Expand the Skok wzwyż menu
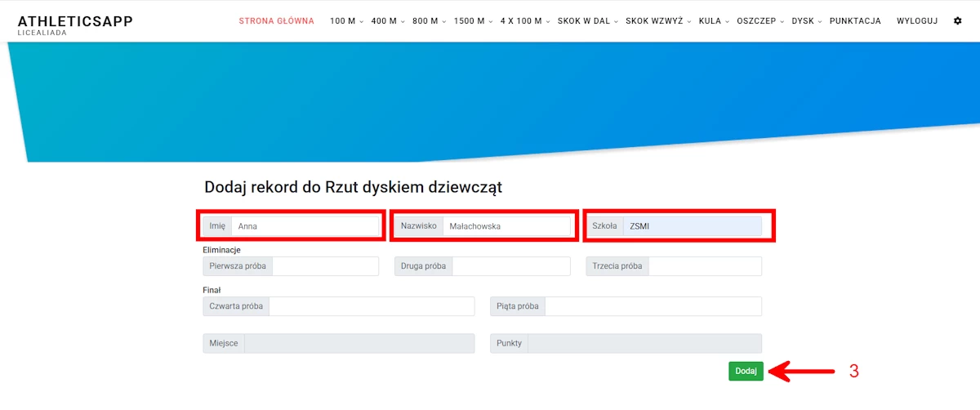The image size is (980, 410). [x=658, y=21]
